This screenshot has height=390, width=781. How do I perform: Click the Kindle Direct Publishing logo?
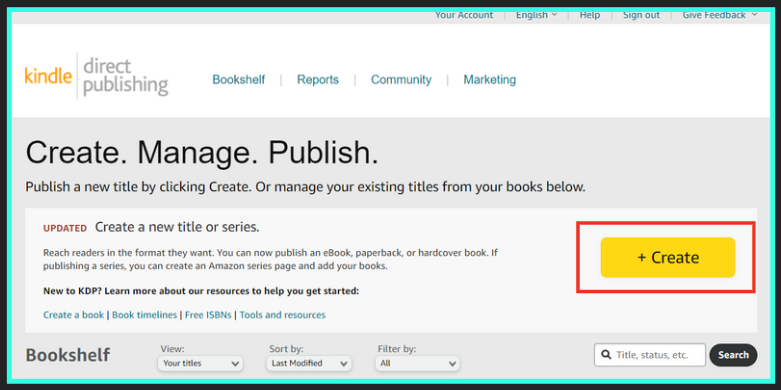[96, 76]
